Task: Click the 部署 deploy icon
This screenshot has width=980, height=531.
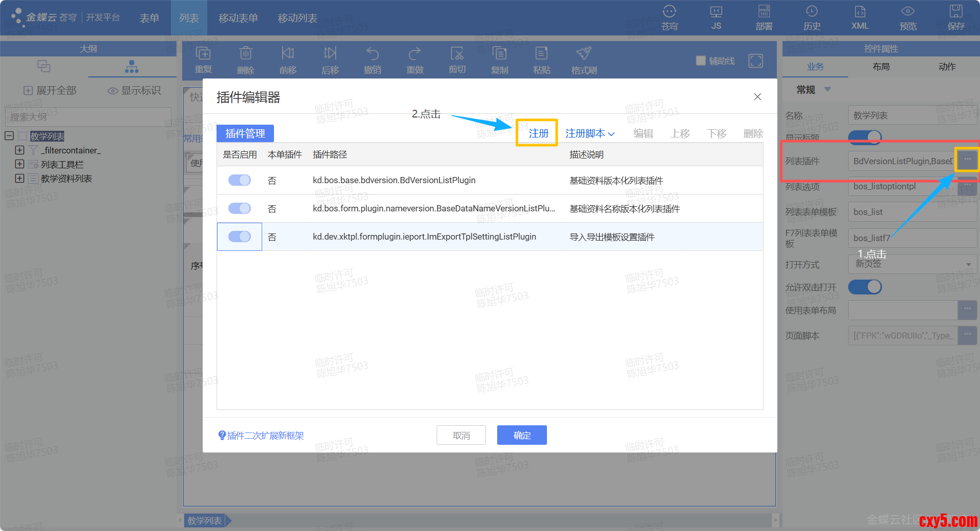Action: [x=764, y=17]
